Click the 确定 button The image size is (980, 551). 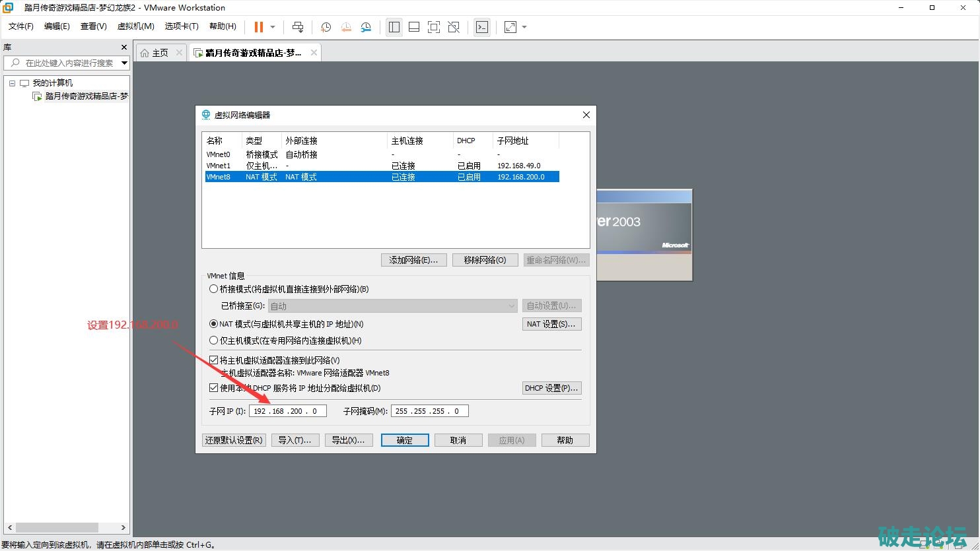[405, 440]
